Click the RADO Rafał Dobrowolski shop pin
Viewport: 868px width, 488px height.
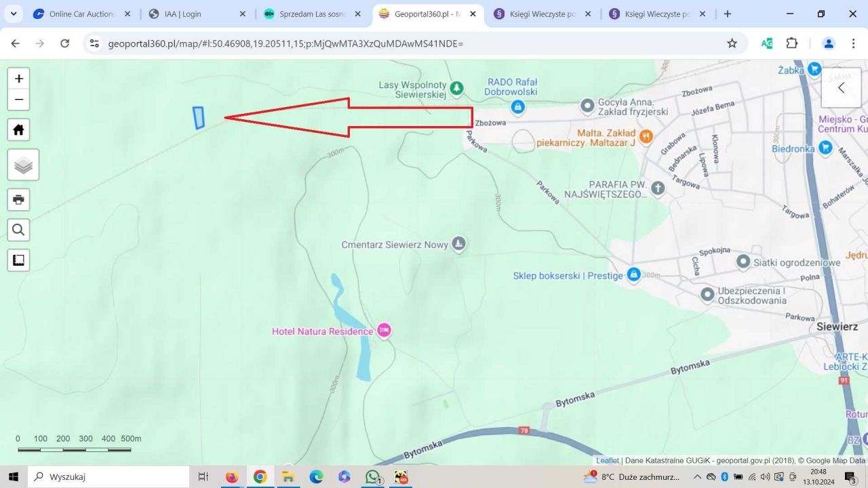[517, 106]
